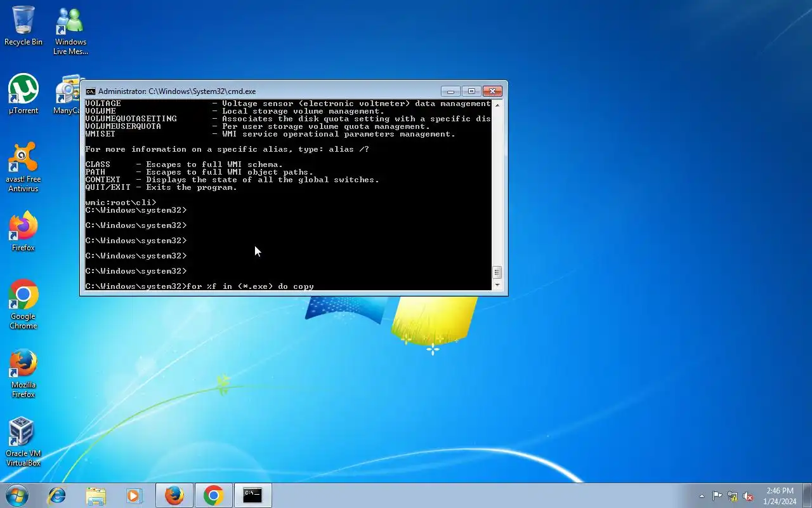The height and width of the screenshot is (508, 812).
Task: Click the 'CLASS' help line
Action: 184,164
